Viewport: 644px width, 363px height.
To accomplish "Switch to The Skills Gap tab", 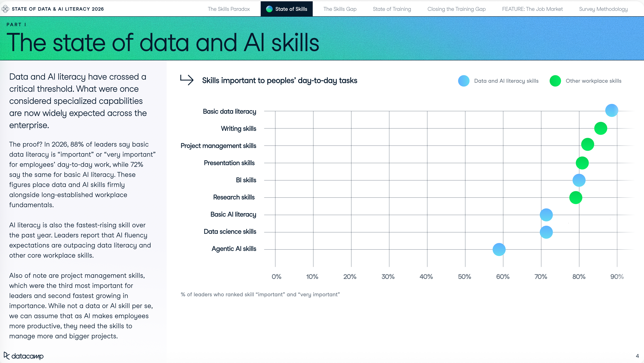I will point(340,9).
